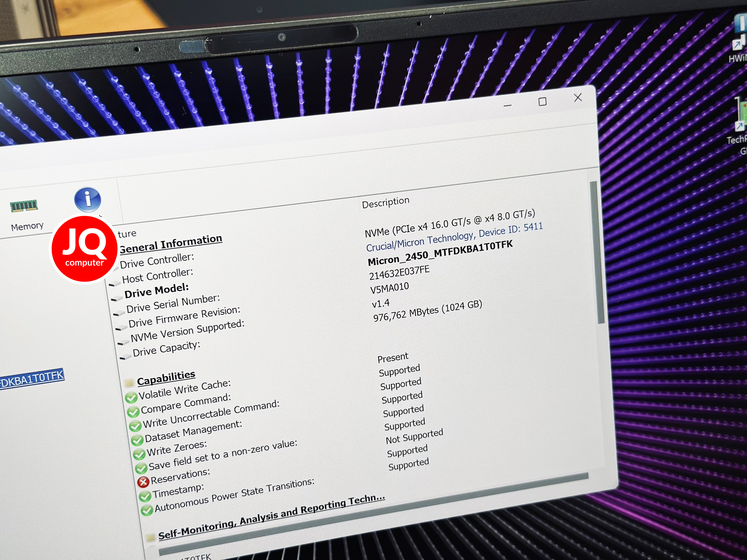Click the check icon beside Autonomous Power State Transitions
The height and width of the screenshot is (560, 747).
(147, 510)
